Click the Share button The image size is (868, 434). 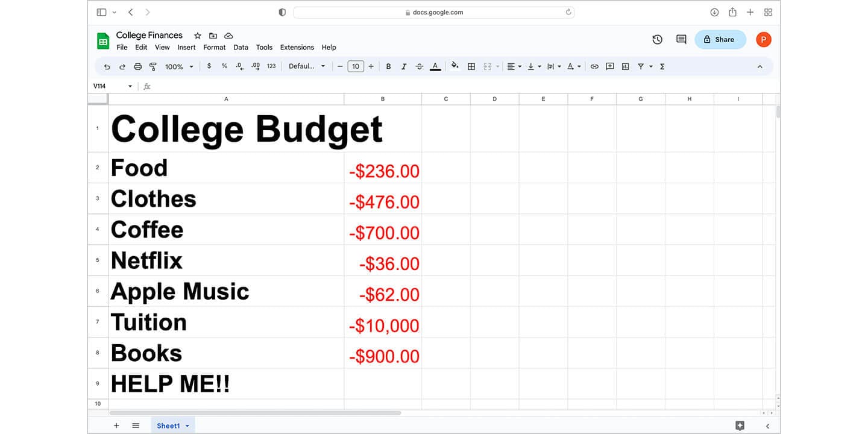coord(720,40)
